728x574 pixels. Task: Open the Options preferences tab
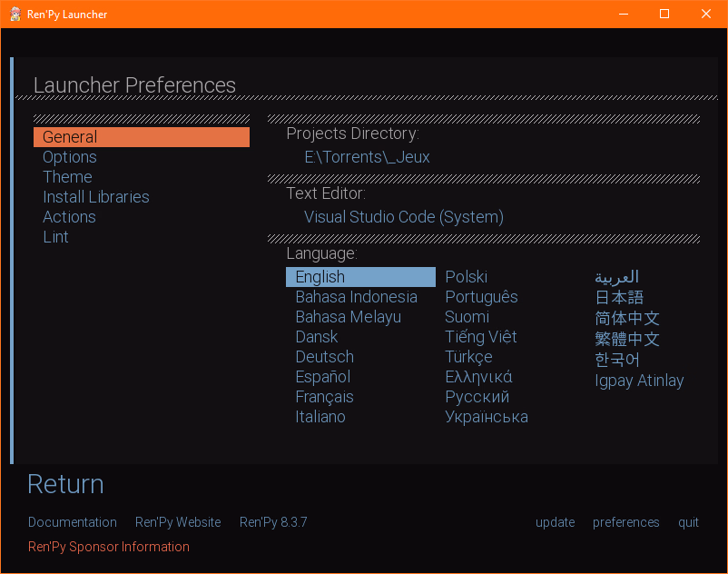(x=70, y=157)
